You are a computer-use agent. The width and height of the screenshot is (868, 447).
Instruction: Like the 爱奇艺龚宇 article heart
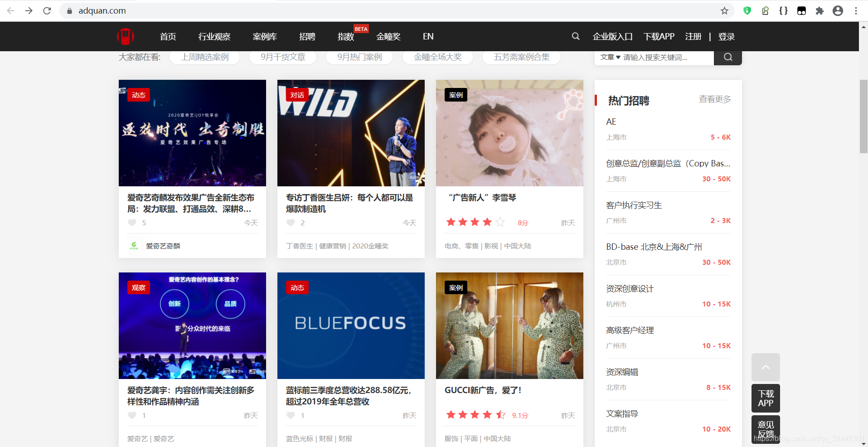(x=132, y=415)
